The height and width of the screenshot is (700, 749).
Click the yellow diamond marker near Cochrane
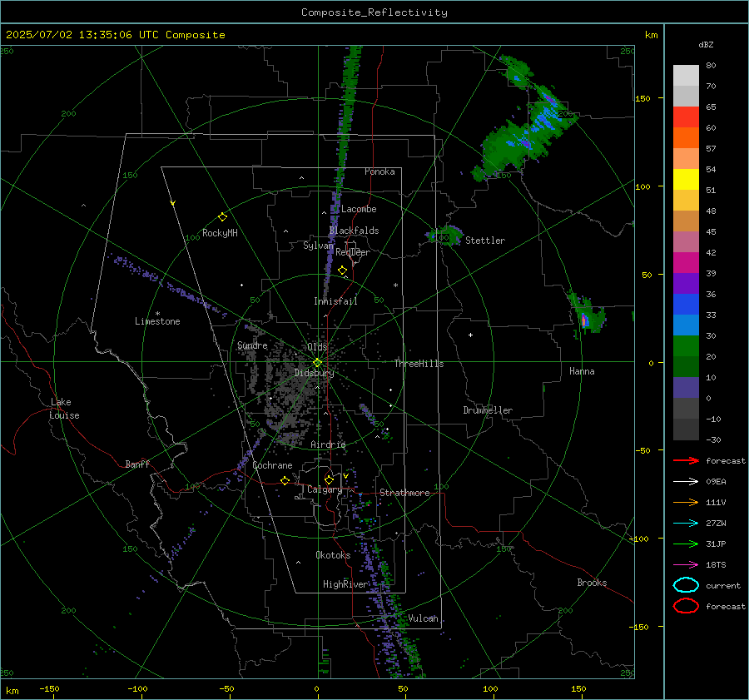pos(285,480)
